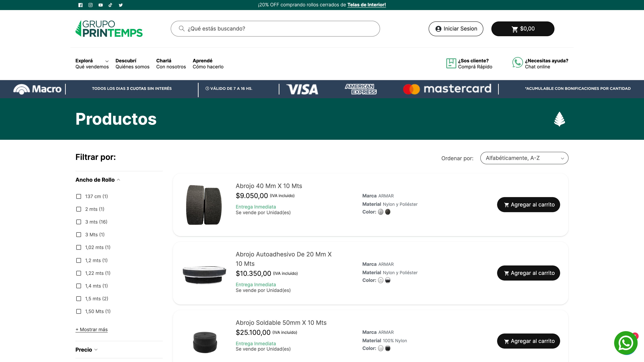Open the Facebook social icon
This screenshot has height=362, width=644.
coord(80,5)
